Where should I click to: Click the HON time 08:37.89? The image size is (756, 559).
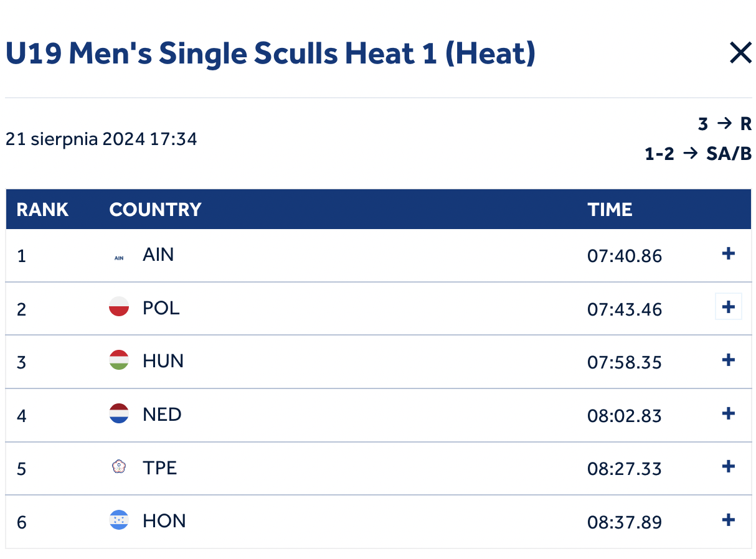pyautogui.click(x=625, y=522)
